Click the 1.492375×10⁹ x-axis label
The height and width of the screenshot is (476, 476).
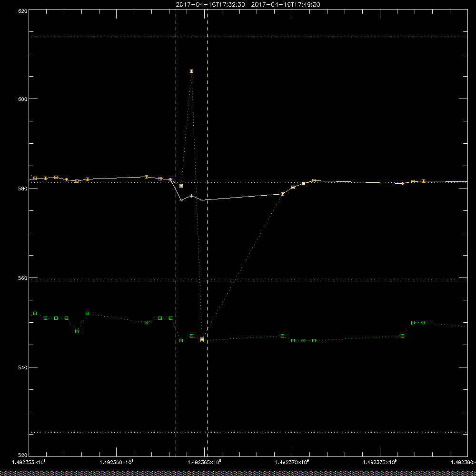[x=380, y=462]
